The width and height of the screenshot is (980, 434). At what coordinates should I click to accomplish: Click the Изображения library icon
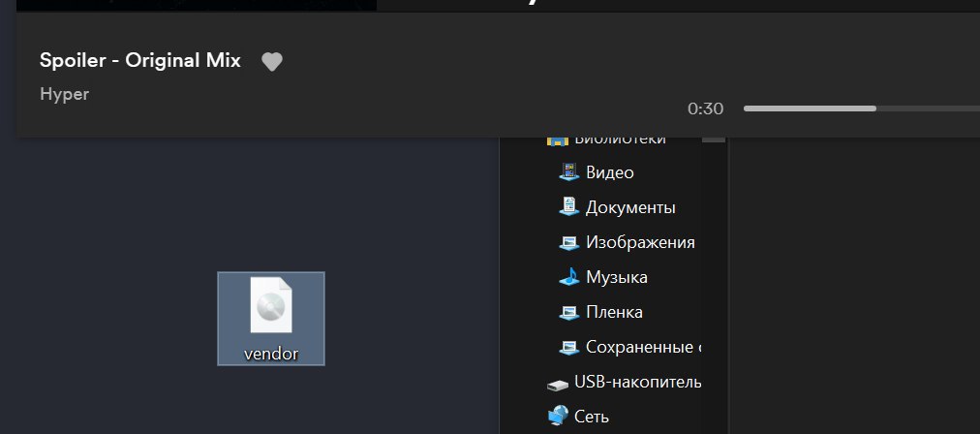point(568,242)
